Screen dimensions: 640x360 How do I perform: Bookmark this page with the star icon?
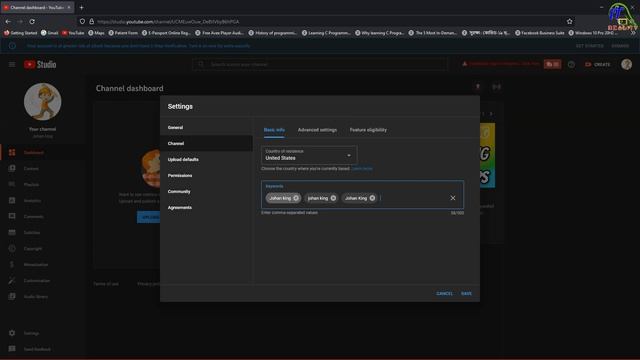(569, 21)
